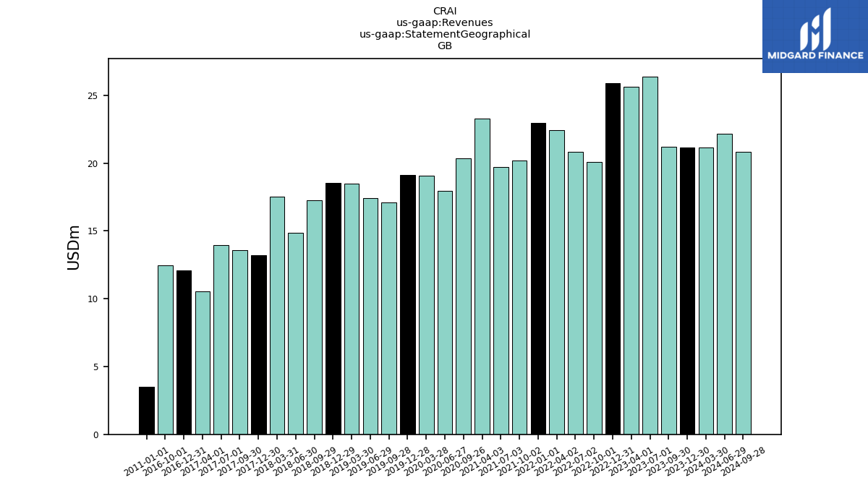
Task: Click the y-axis tick label 15
Action: pos(93,231)
